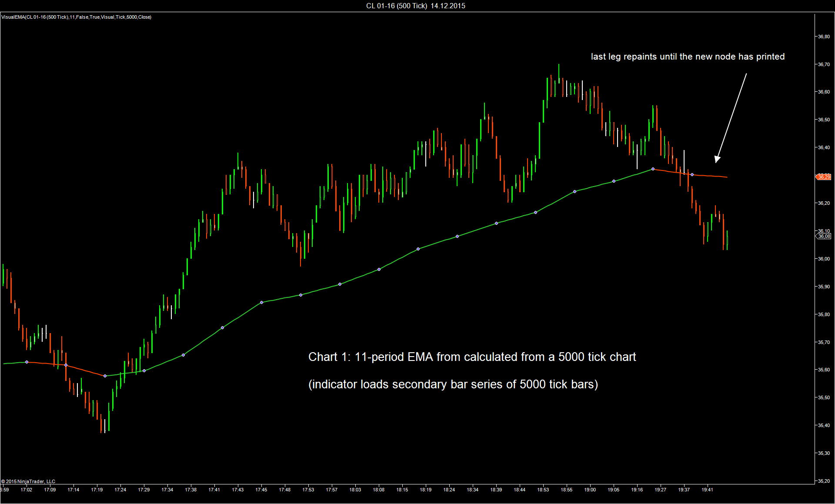This screenshot has width=835, height=504.
Task: Click the 36,70 price axis label
Action: [824, 64]
